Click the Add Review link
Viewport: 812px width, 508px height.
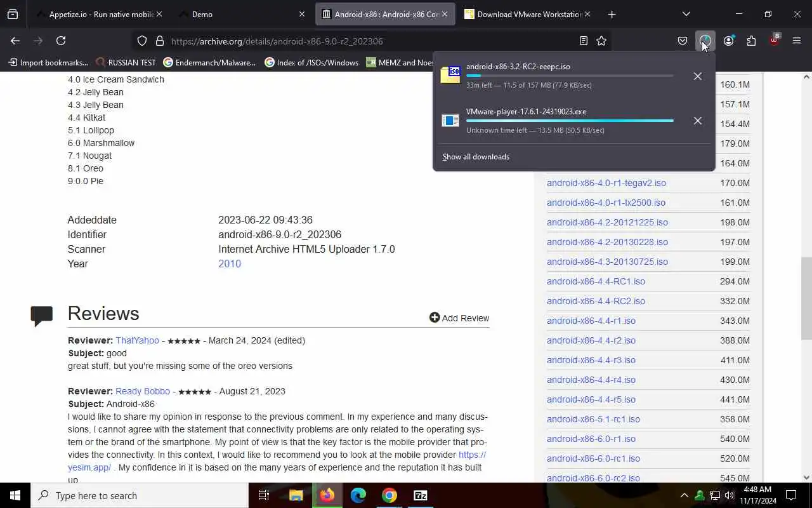459,318
